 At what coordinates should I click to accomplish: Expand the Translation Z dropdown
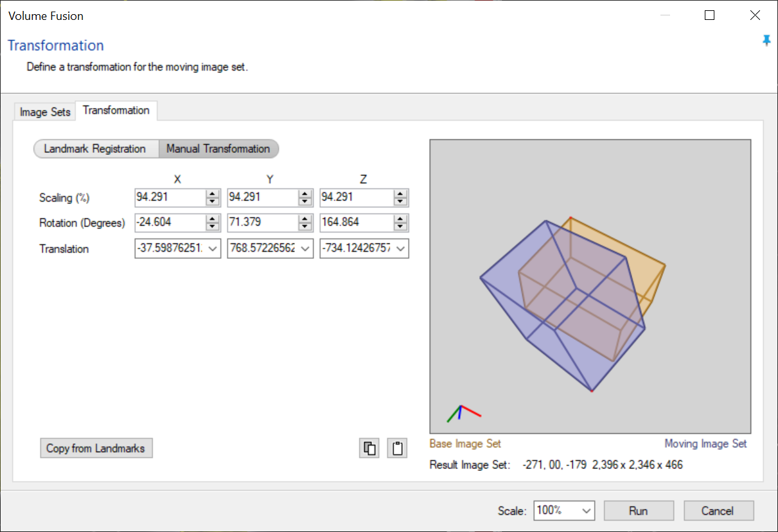click(x=400, y=249)
